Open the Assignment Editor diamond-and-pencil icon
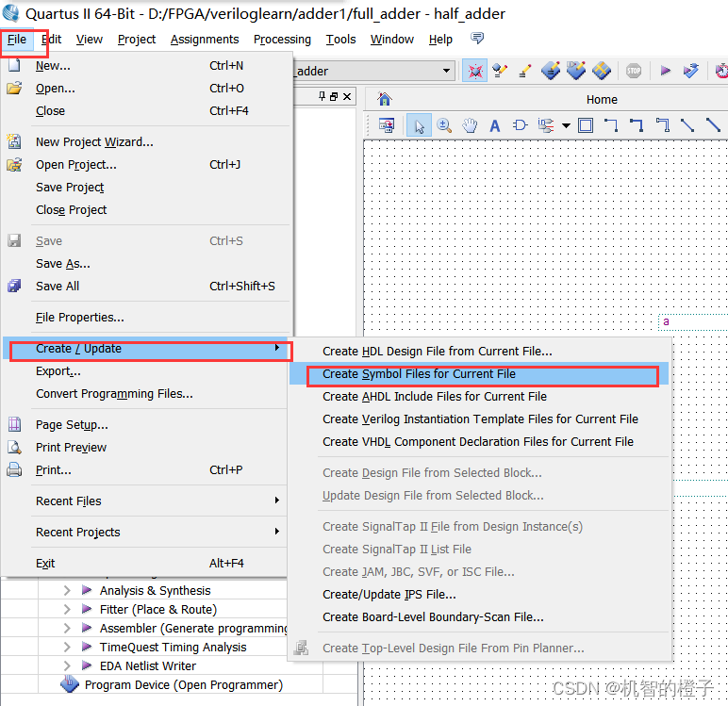Screen dimensions: 728x706 (500, 71)
